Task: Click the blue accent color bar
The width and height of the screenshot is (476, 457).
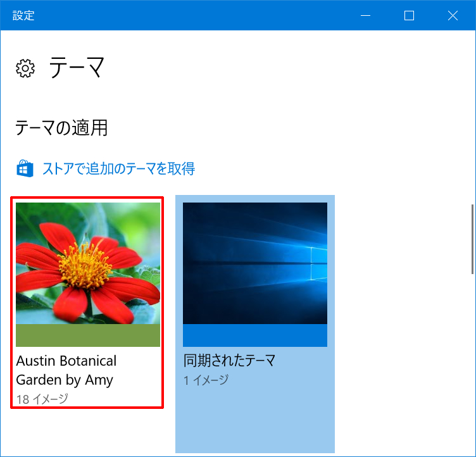Action: tap(255, 335)
